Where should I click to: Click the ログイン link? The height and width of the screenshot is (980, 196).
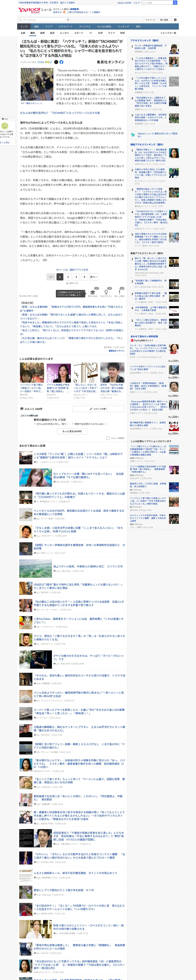57,12
